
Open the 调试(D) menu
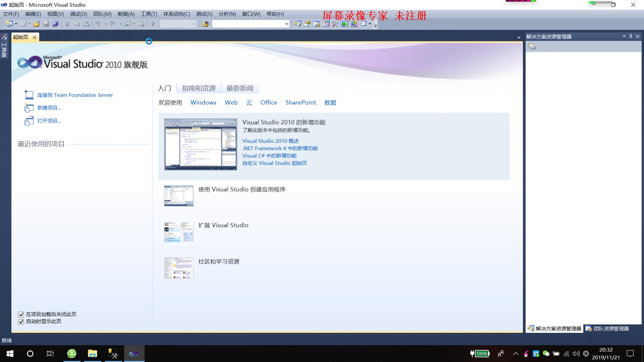[78, 14]
